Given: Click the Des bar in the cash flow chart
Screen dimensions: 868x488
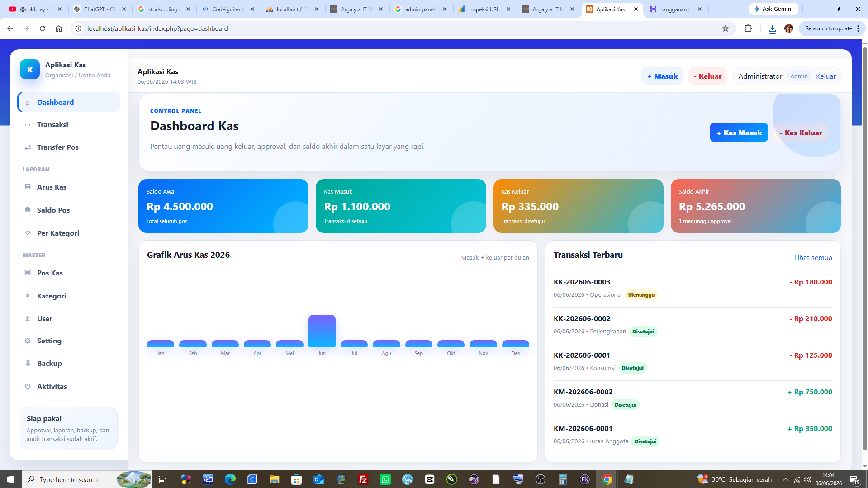Looking at the screenshot, I should pos(516,344).
